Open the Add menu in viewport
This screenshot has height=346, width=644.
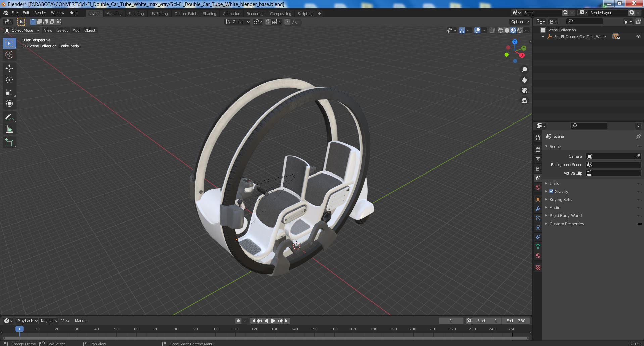tap(76, 30)
